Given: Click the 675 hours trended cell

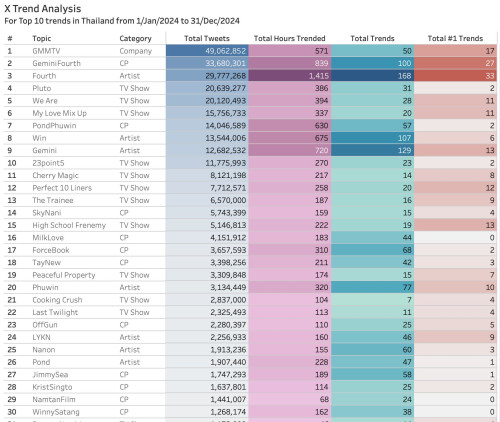Looking at the screenshot, I should click(x=290, y=138).
